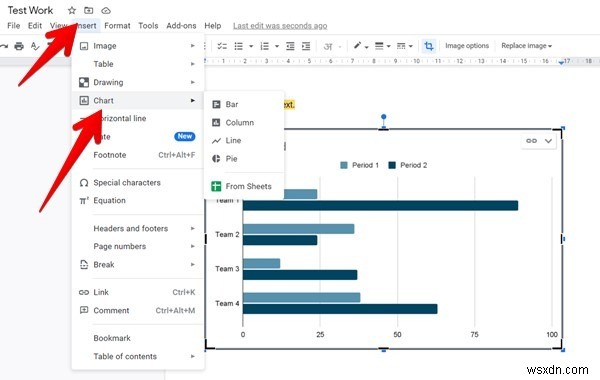Click Last edit was seconds ago link
The height and width of the screenshot is (380, 600).
click(x=280, y=26)
